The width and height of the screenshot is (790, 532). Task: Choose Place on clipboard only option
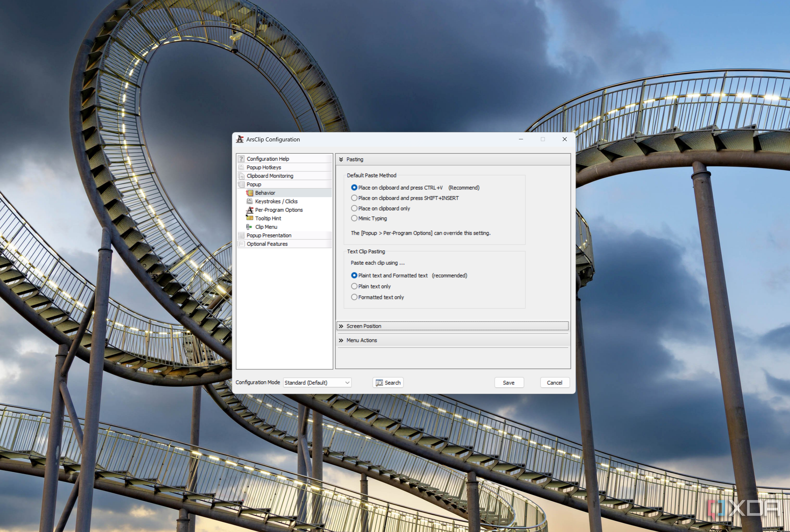point(354,208)
